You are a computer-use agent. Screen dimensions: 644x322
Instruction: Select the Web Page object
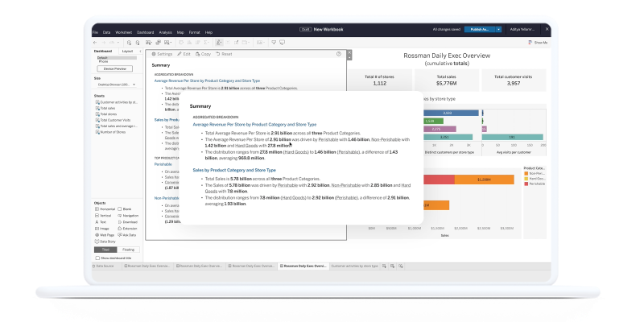coord(105,235)
